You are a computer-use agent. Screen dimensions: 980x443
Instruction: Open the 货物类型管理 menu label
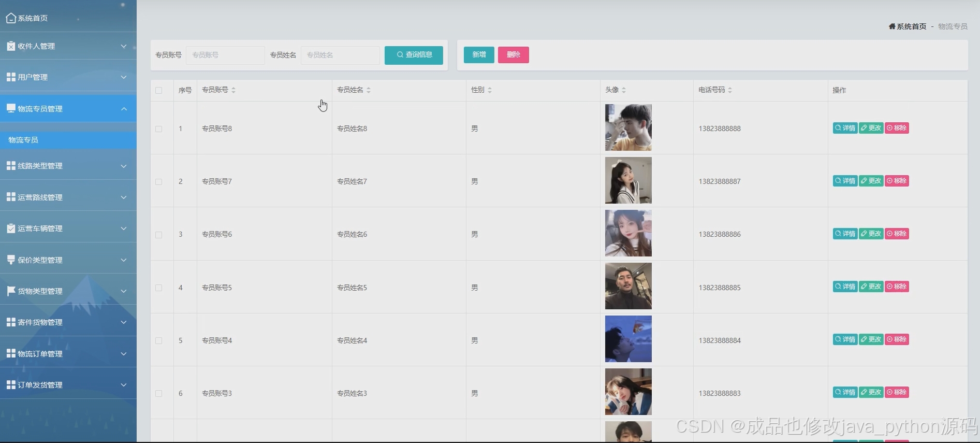coord(40,291)
